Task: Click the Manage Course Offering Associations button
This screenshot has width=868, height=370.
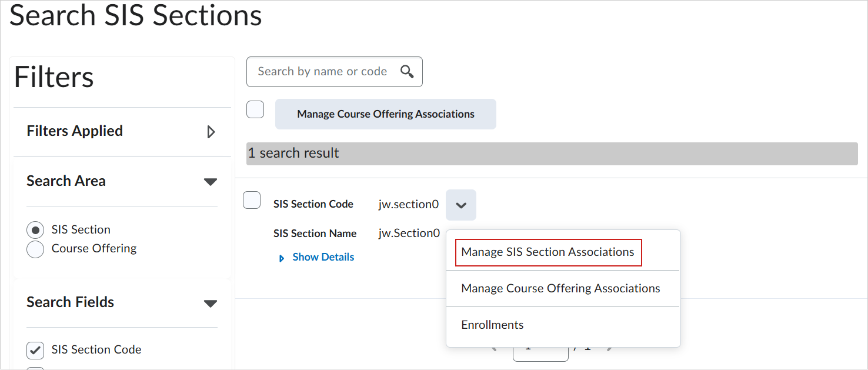Action: [x=385, y=114]
